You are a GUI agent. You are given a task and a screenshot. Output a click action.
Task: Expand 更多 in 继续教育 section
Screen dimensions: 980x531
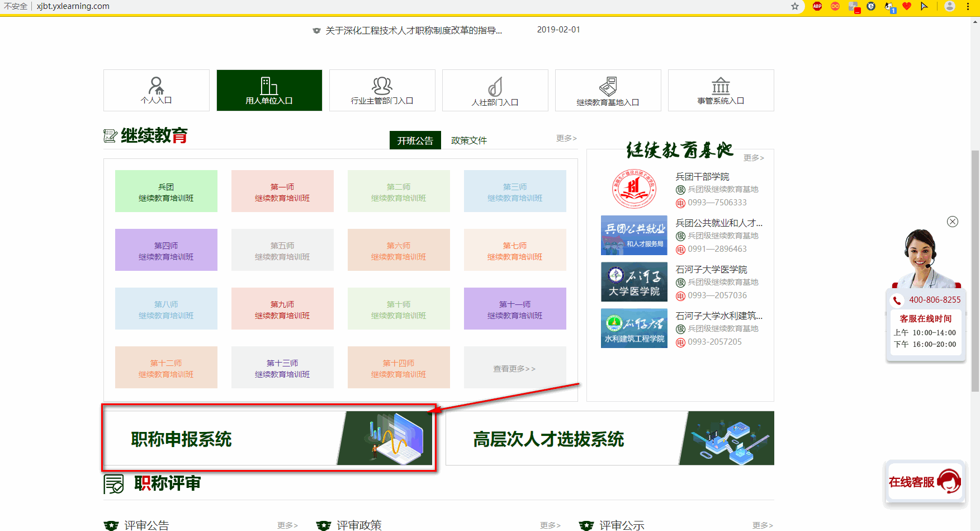[x=566, y=138]
